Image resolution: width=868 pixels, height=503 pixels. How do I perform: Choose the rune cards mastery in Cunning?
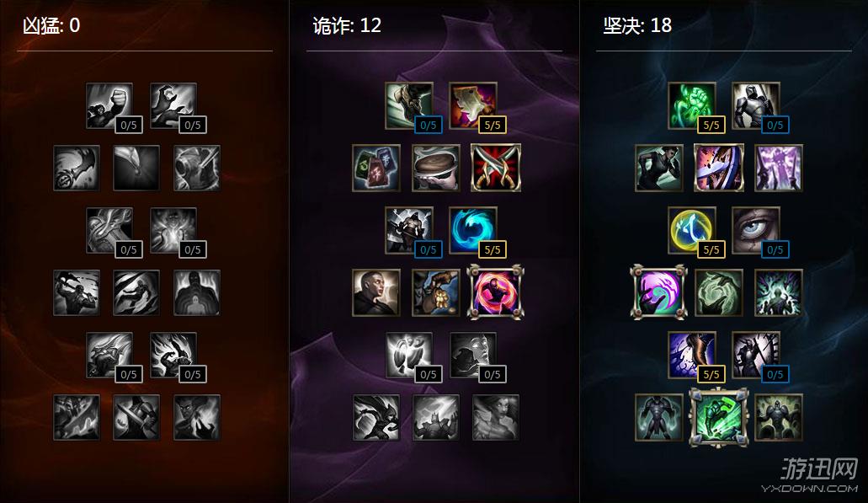tap(375, 168)
